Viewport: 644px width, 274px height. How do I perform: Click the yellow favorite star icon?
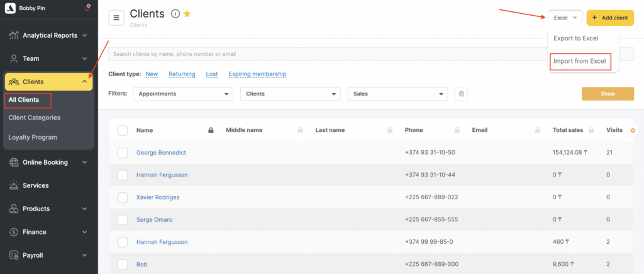(x=187, y=14)
